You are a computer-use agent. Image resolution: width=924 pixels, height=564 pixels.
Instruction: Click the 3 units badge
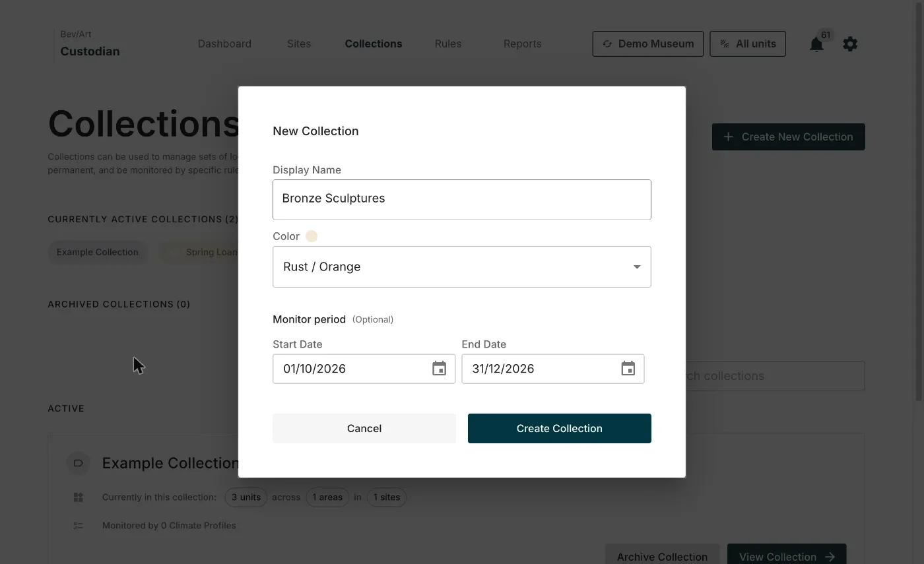tap(246, 497)
